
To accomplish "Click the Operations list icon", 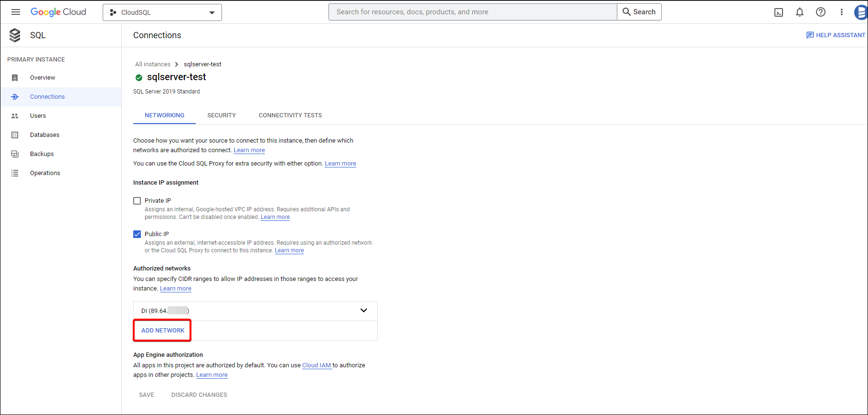I will point(15,173).
